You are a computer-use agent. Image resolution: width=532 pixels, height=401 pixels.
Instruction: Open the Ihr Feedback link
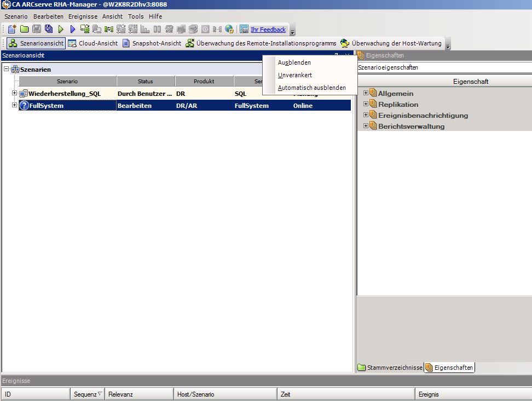[x=268, y=30]
